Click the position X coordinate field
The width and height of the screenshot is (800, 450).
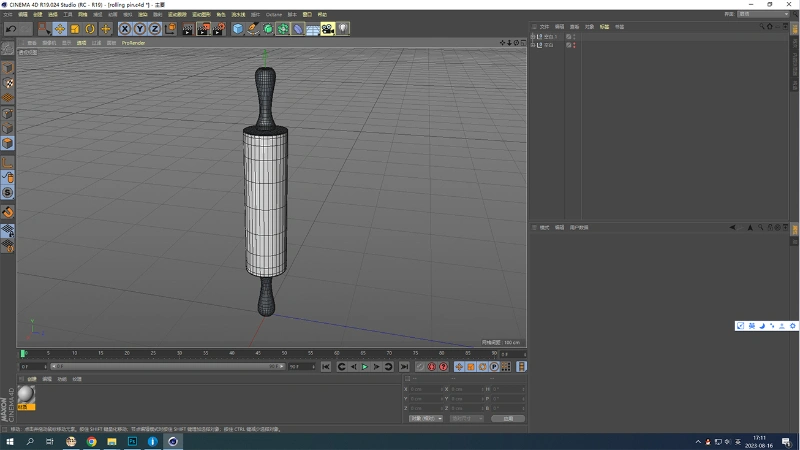(425, 389)
